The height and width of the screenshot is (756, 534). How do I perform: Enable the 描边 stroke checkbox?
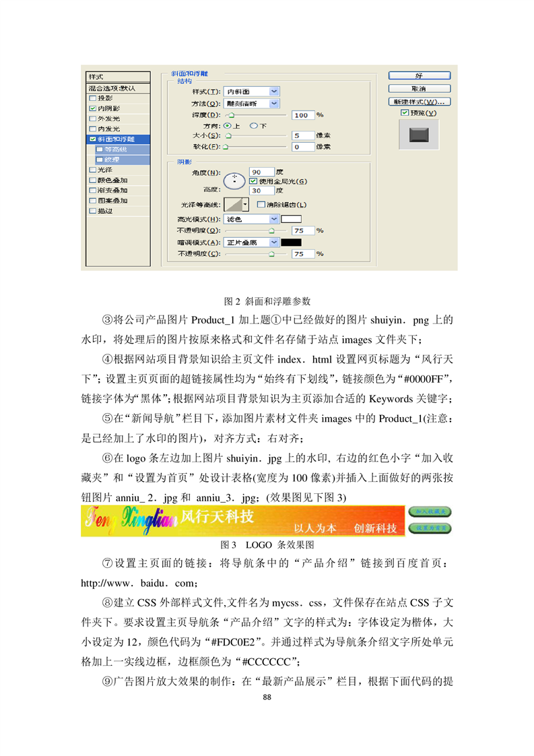click(92, 211)
